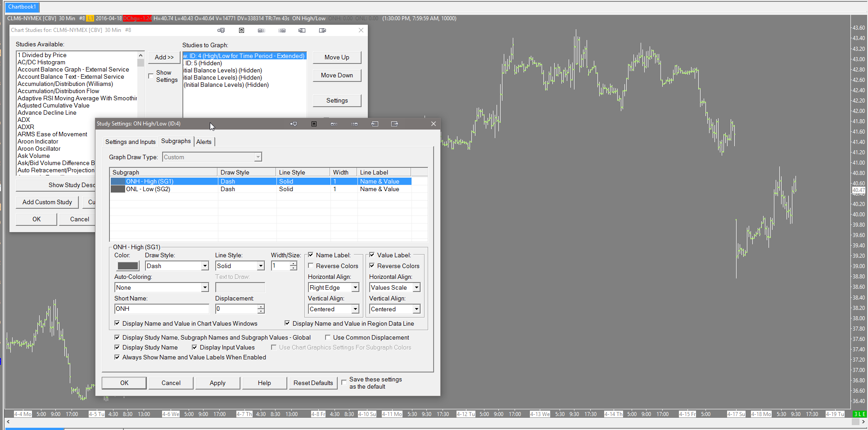Click move-to-monitor icon in Study Settings title bar
The image size is (868, 430).
pyautogui.click(x=294, y=124)
